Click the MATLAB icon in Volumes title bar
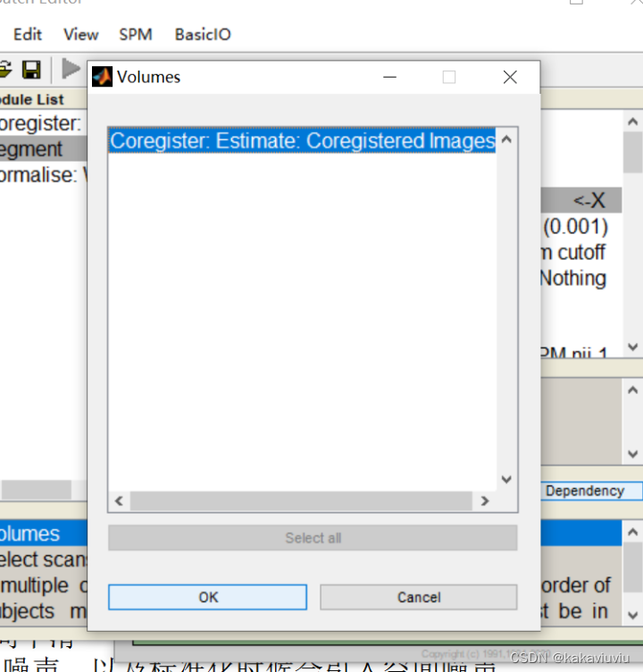Screen dimensions: 643x672 pyautogui.click(x=102, y=77)
